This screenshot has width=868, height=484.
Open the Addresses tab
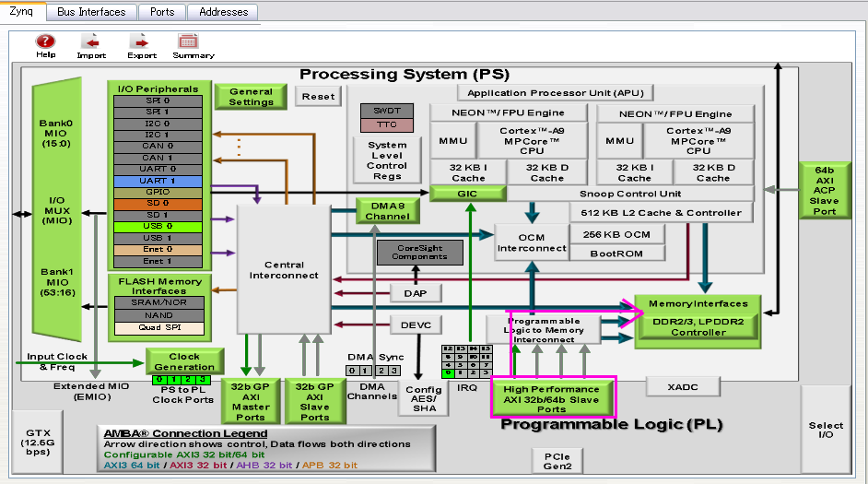pos(224,12)
